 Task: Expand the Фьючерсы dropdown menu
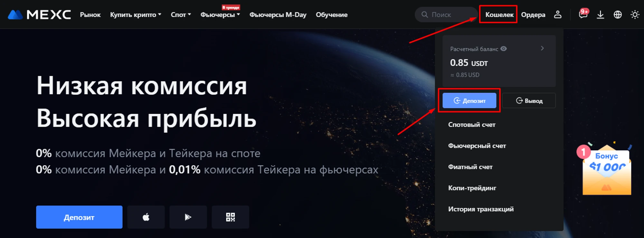click(220, 14)
